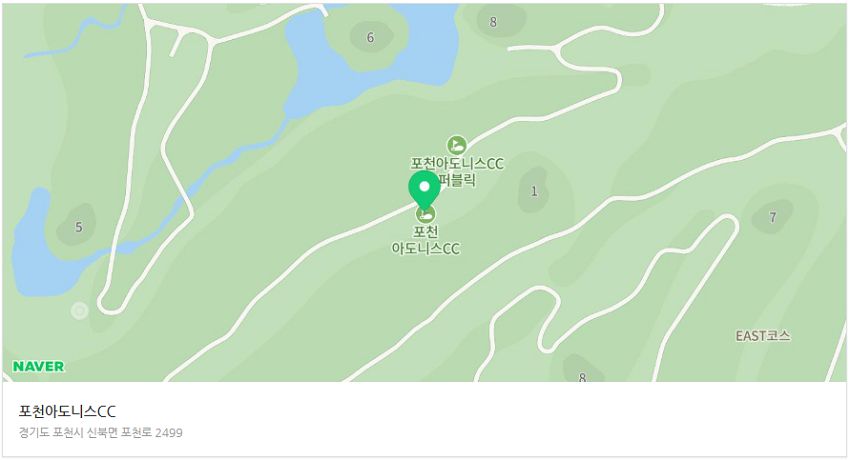Image resolution: width=850 pixels, height=460 pixels.
Task: Select hole 7 marker on the map
Action: [772, 217]
